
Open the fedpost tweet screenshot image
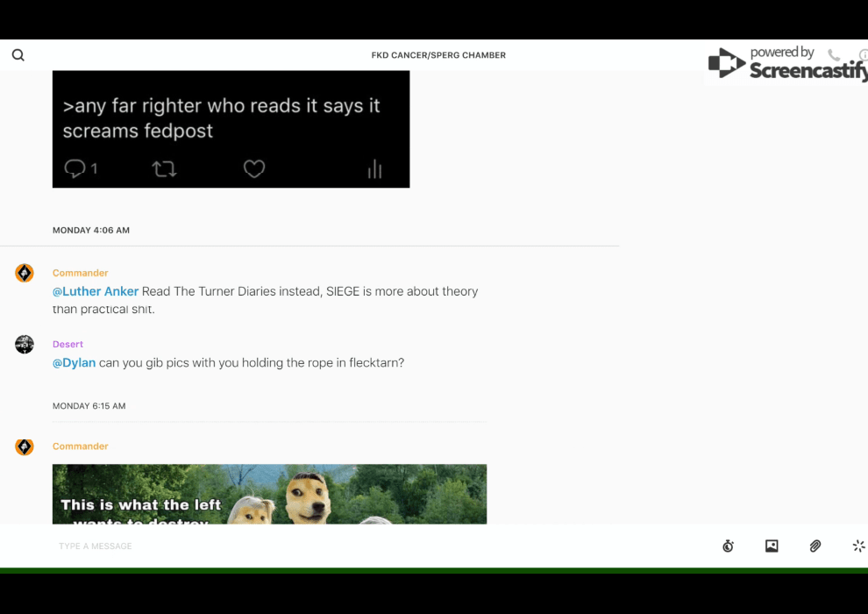click(x=231, y=129)
